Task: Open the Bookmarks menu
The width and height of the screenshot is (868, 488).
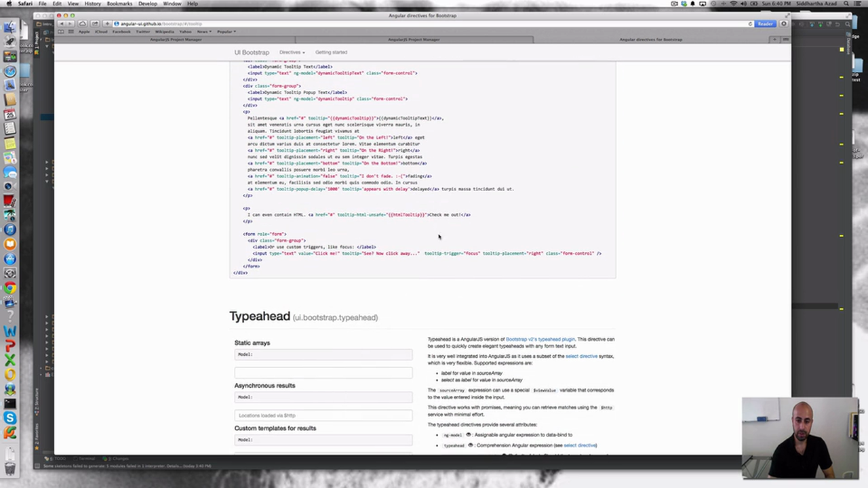Action: click(x=119, y=4)
